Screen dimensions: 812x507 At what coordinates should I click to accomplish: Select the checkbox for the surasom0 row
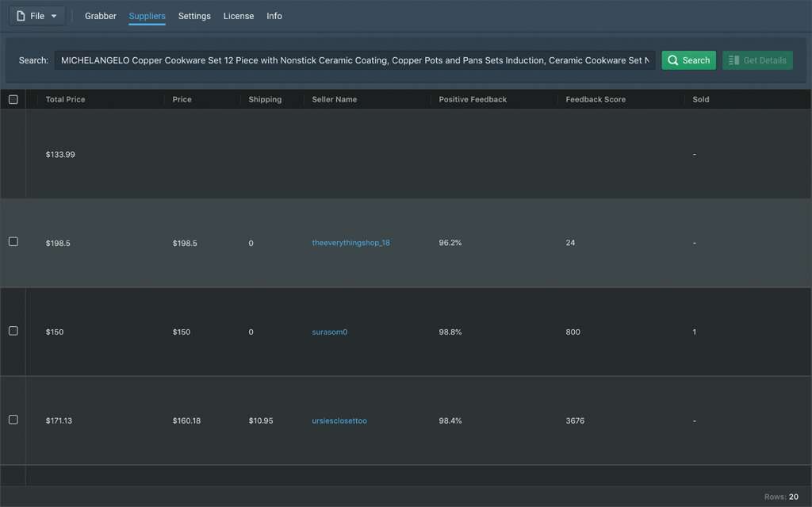(13, 330)
